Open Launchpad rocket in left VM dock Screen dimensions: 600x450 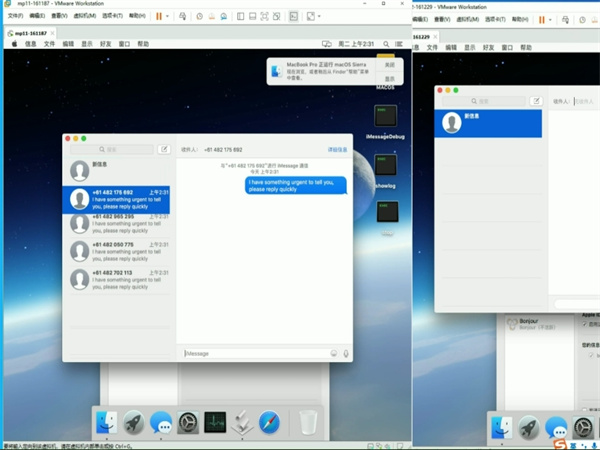coord(133,423)
